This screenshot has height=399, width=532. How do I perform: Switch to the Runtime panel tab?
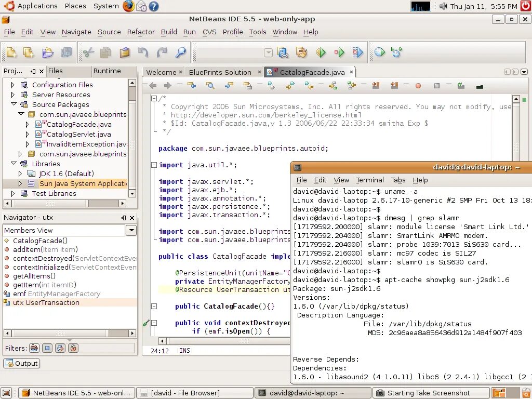pyautogui.click(x=107, y=71)
